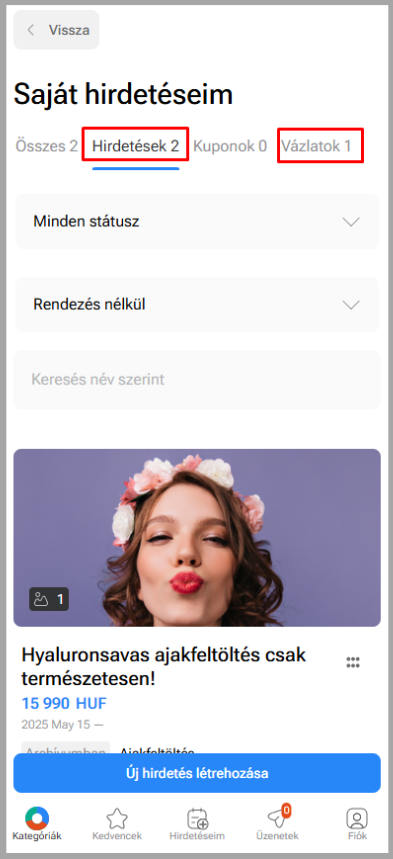This screenshot has width=393, height=859.
Task: Open Kategóriák in bottom navigation
Action: click(37, 824)
